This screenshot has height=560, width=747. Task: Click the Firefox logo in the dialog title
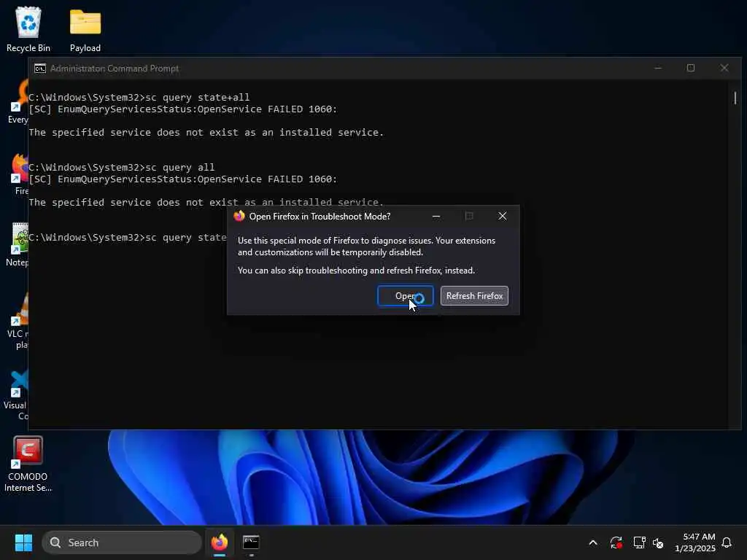tap(239, 216)
